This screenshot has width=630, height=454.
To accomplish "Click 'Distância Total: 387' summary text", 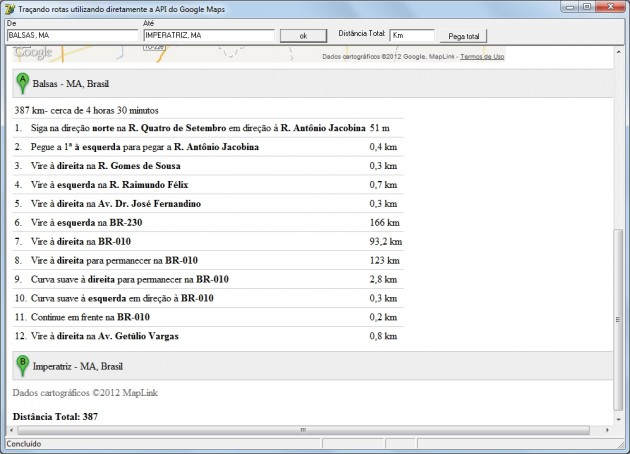I will point(55,417).
